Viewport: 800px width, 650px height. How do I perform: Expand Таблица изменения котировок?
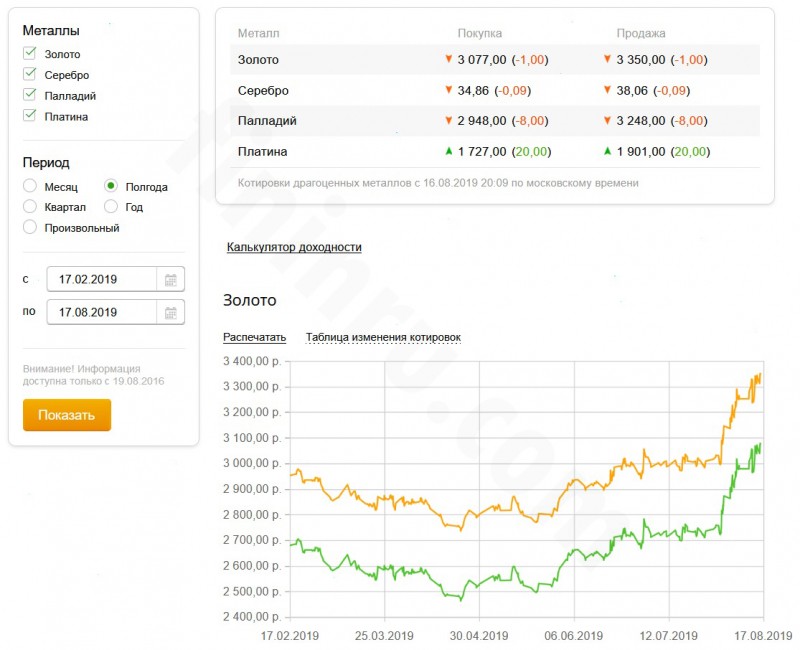(x=383, y=337)
